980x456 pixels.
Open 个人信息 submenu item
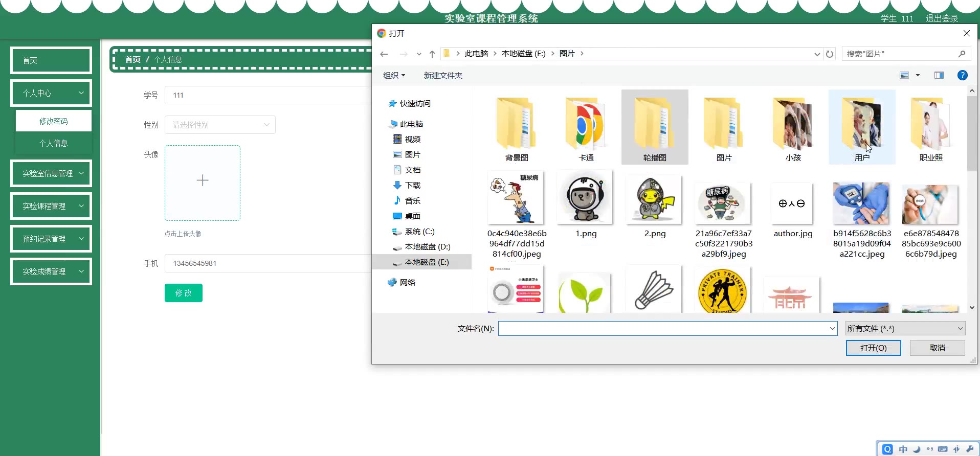point(54,143)
